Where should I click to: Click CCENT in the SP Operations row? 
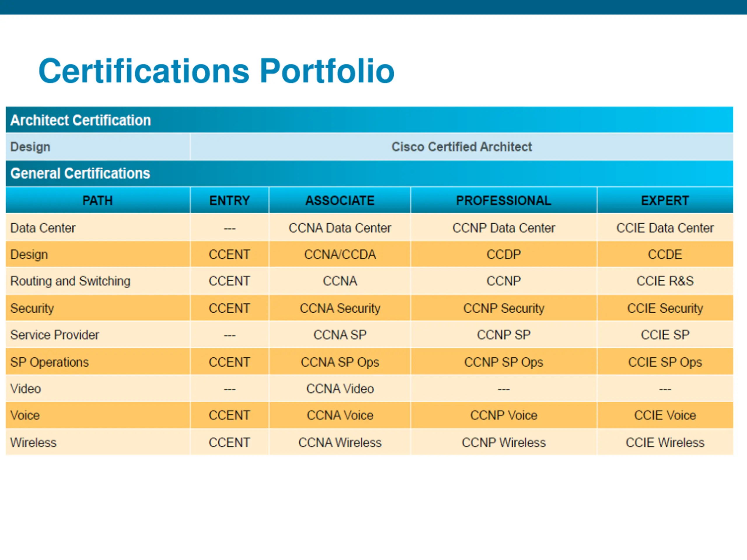click(229, 362)
